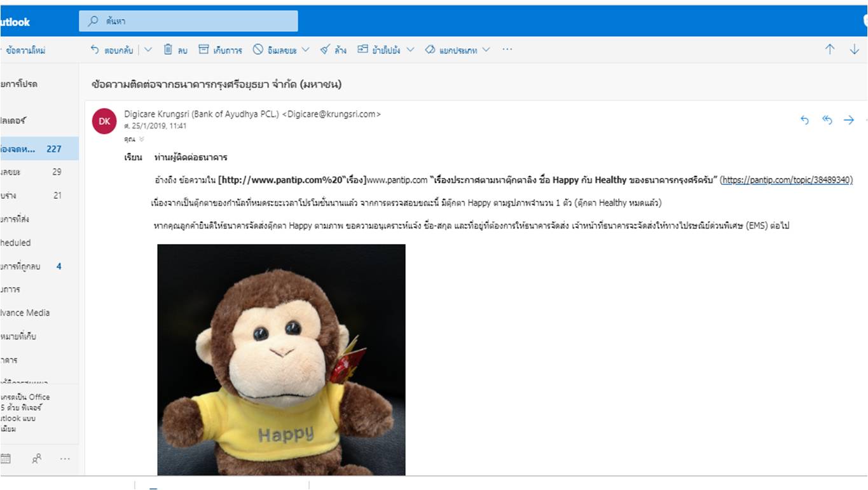Switch to Calendar via bottom calendar icon
This screenshot has width=868, height=490.
click(6, 458)
